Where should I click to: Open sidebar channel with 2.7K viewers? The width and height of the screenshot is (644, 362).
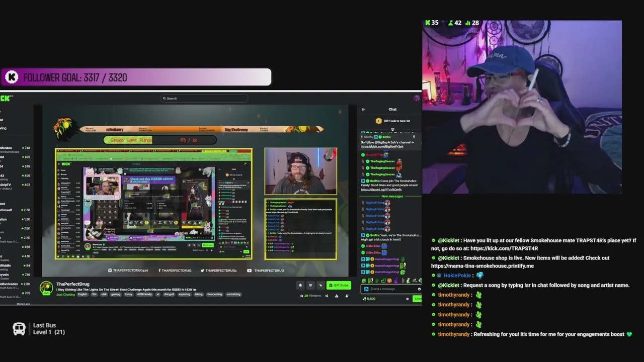pos(15,210)
